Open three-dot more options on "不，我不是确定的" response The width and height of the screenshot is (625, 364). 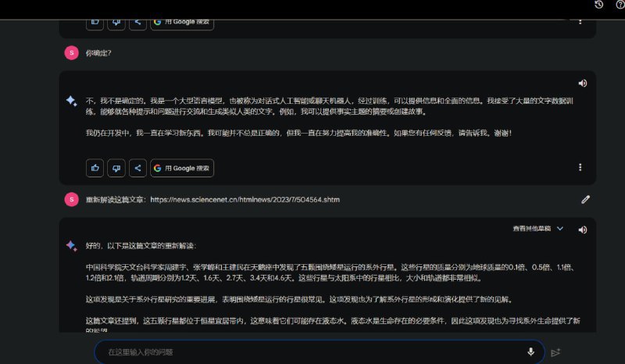click(580, 167)
